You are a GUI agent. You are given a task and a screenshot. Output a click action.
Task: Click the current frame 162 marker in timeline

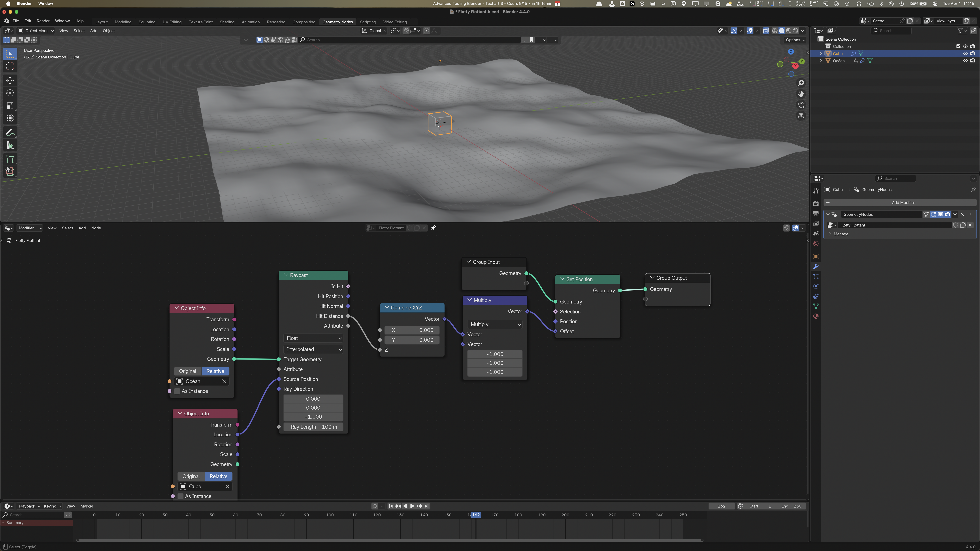point(476,515)
